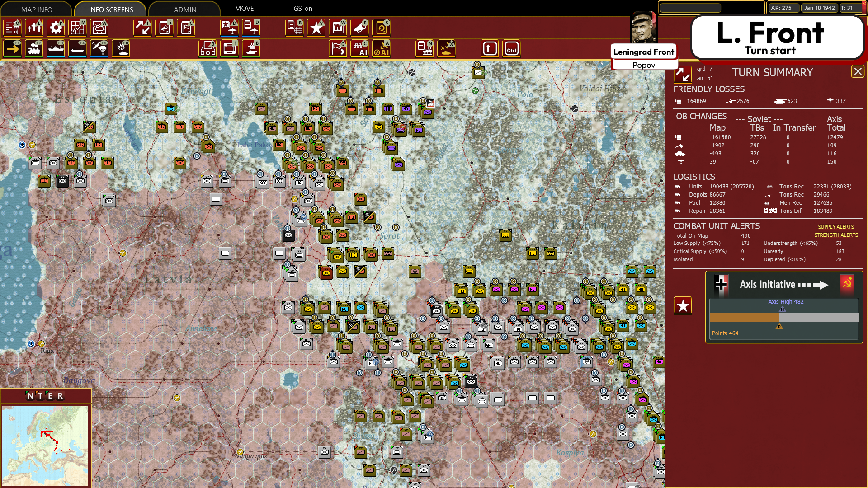Click the Europe minimap thumbnail

(x=45, y=445)
